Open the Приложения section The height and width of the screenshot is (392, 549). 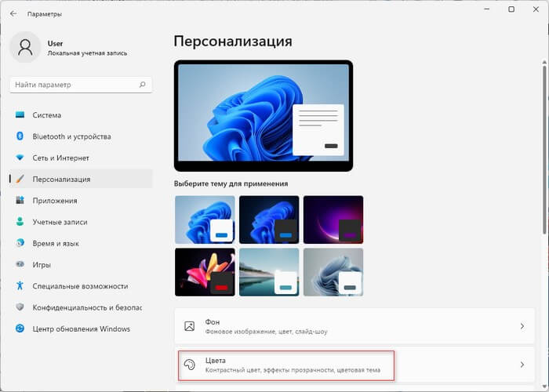coord(81,200)
